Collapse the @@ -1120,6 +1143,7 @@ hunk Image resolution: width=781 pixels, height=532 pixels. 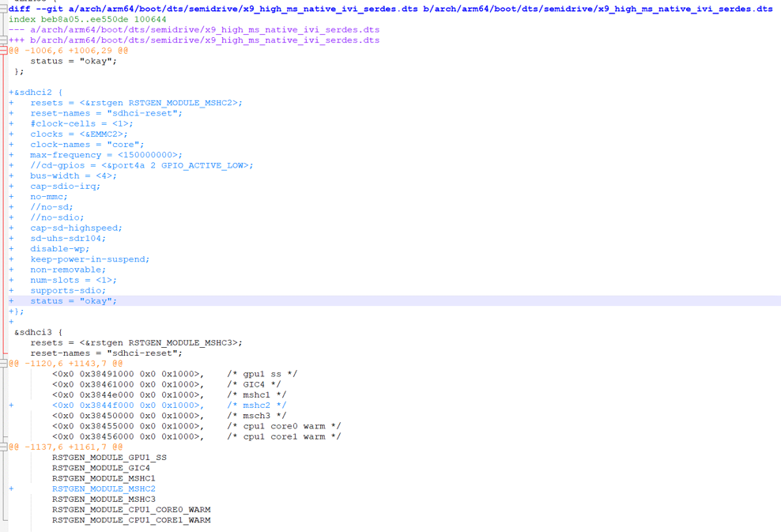(x=4, y=364)
